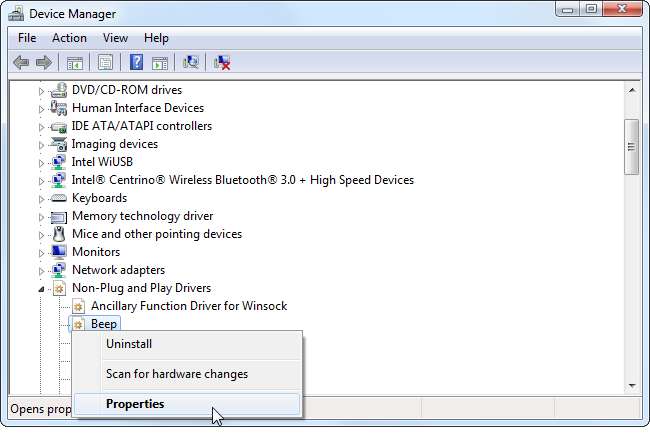
Task: Open Properties via the toolbar icon
Action: click(105, 63)
